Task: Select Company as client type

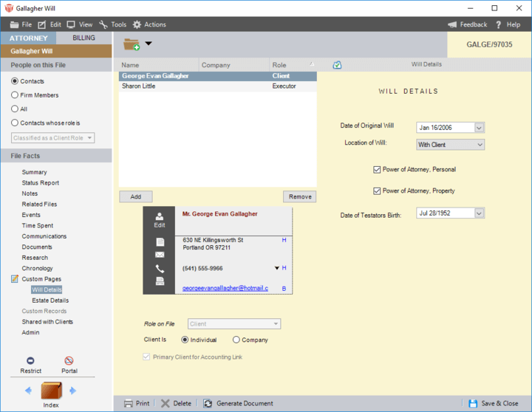Action: tap(236, 340)
